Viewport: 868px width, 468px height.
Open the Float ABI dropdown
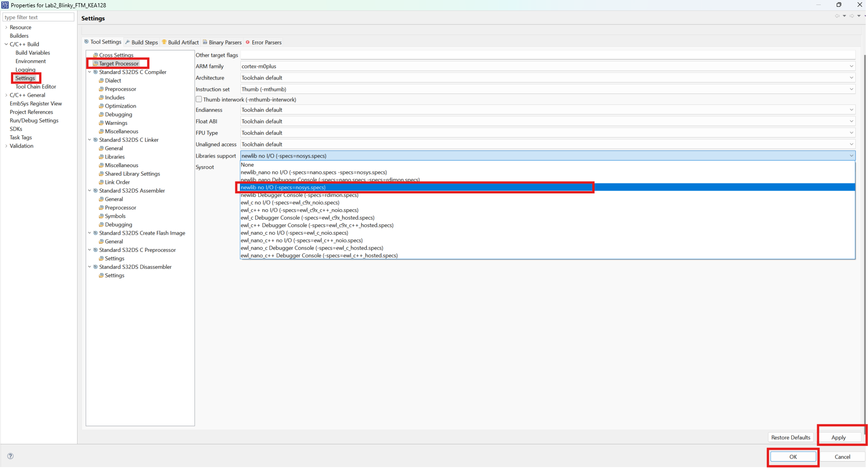(x=851, y=121)
